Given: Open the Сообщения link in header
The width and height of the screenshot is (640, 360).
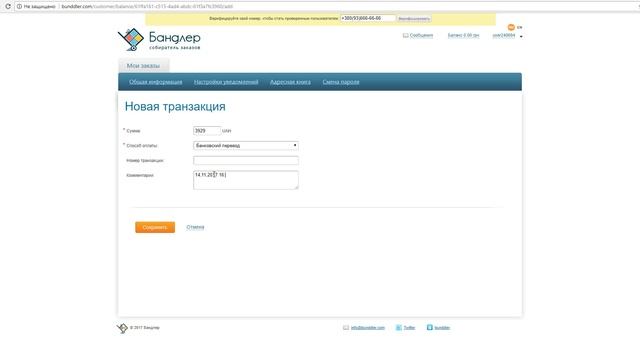Looking at the screenshot, I should click(x=421, y=36).
